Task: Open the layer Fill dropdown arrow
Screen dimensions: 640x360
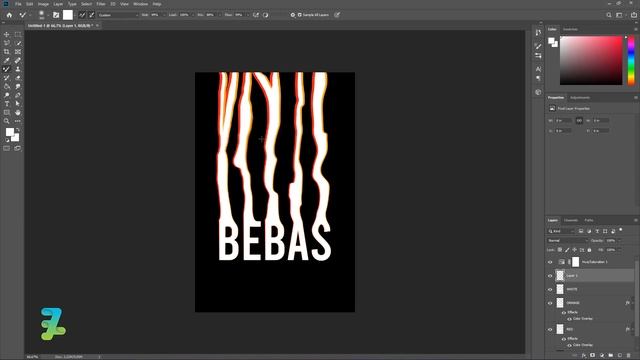Action: pos(619,250)
